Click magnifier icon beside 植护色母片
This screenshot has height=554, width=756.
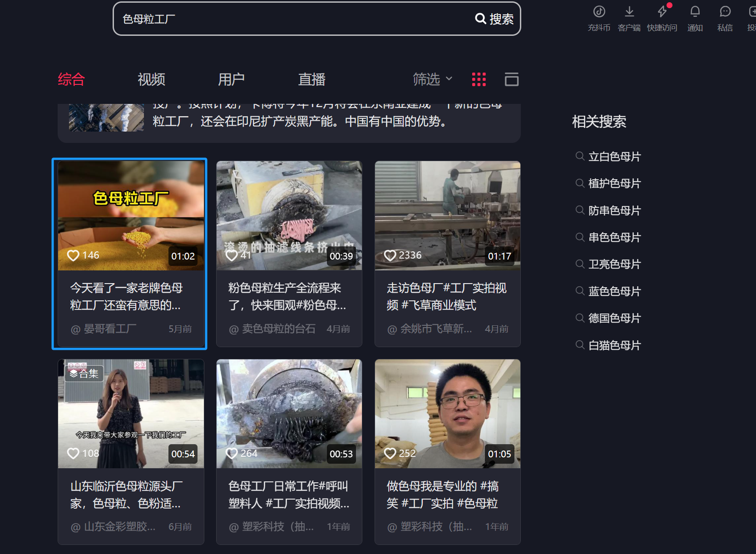(580, 183)
